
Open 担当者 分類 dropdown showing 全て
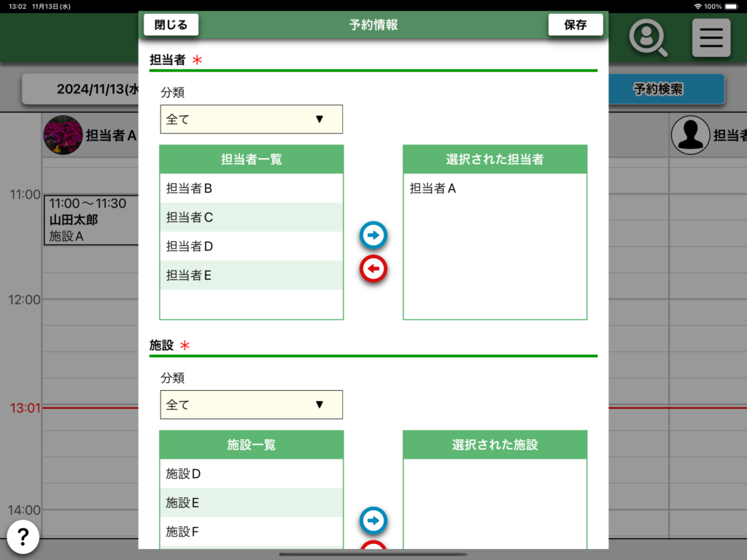tap(251, 120)
